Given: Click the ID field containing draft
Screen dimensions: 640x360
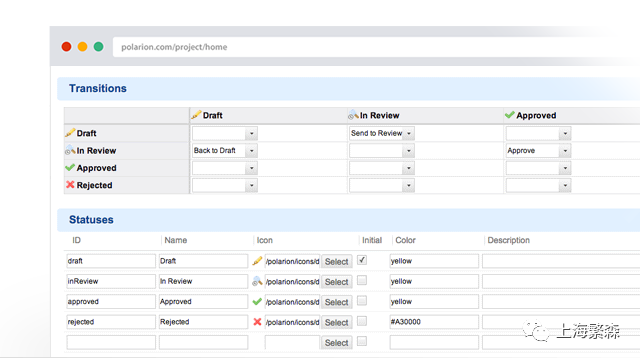Looking at the screenshot, I should pos(111,261).
